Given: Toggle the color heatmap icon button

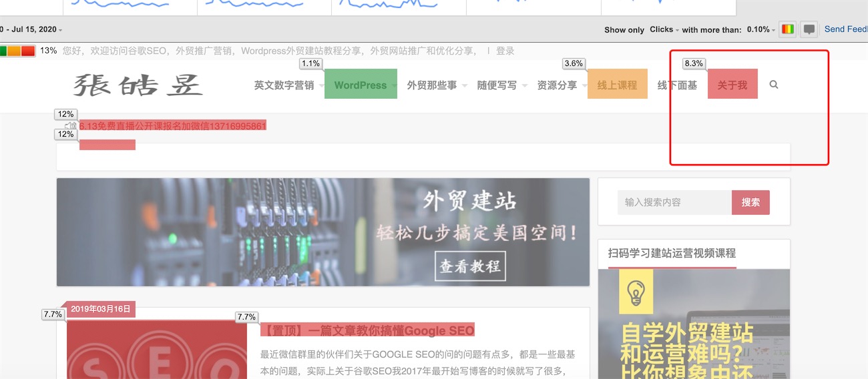Looking at the screenshot, I should coord(788,29).
